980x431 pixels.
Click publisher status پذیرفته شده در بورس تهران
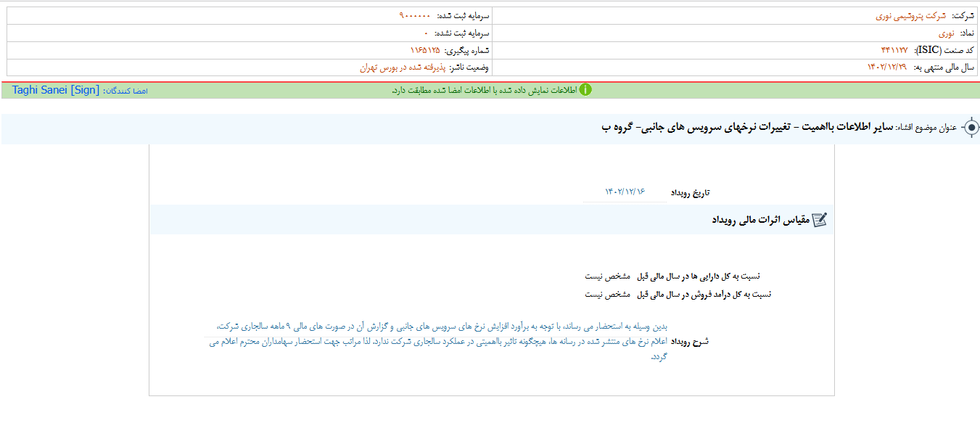(x=401, y=67)
